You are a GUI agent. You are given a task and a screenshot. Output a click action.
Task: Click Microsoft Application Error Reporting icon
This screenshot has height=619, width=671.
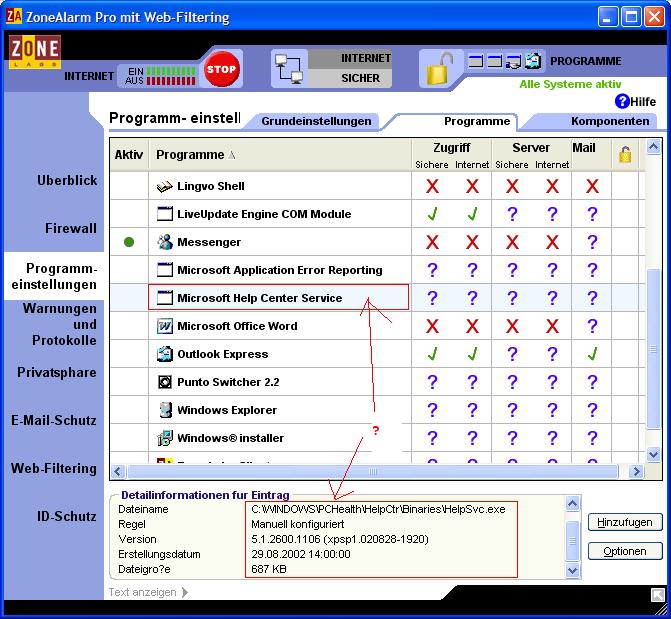pyautogui.click(x=164, y=270)
